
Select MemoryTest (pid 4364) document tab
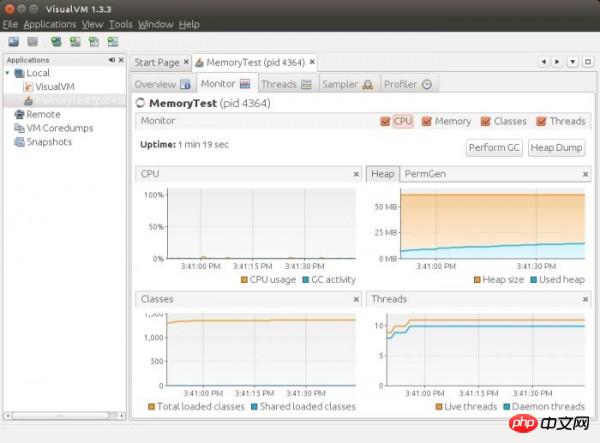coord(256,62)
